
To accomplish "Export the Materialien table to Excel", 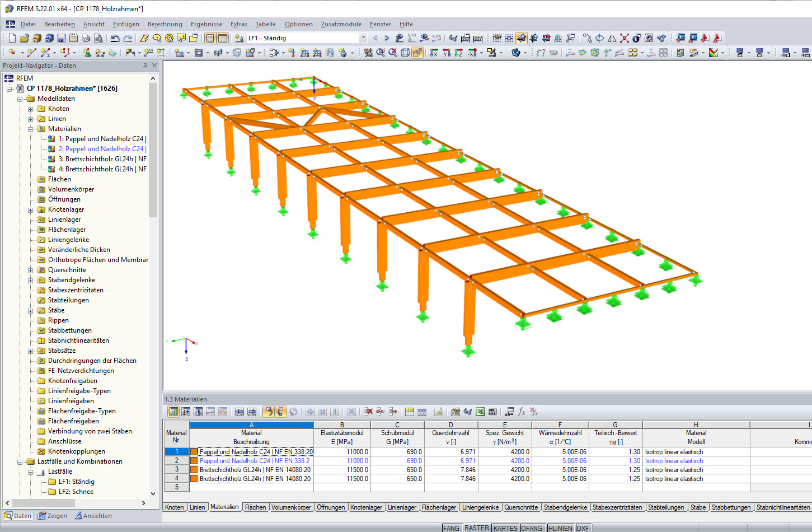I will tap(480, 412).
